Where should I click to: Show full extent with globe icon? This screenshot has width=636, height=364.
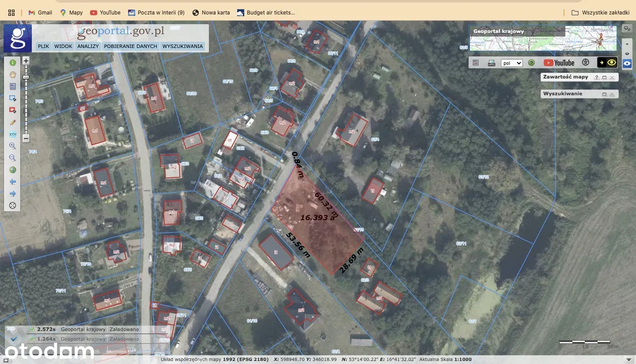point(13,170)
